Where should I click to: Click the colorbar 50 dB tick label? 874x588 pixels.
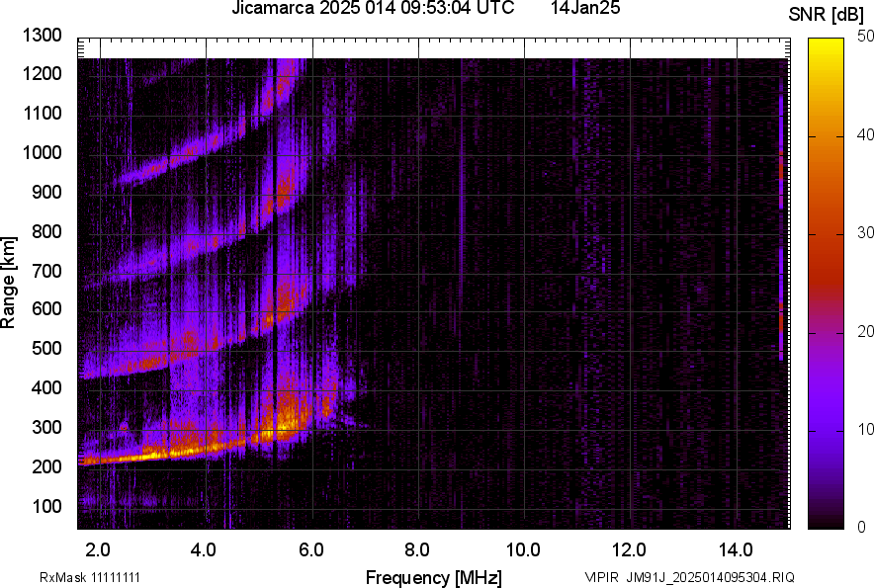865,37
